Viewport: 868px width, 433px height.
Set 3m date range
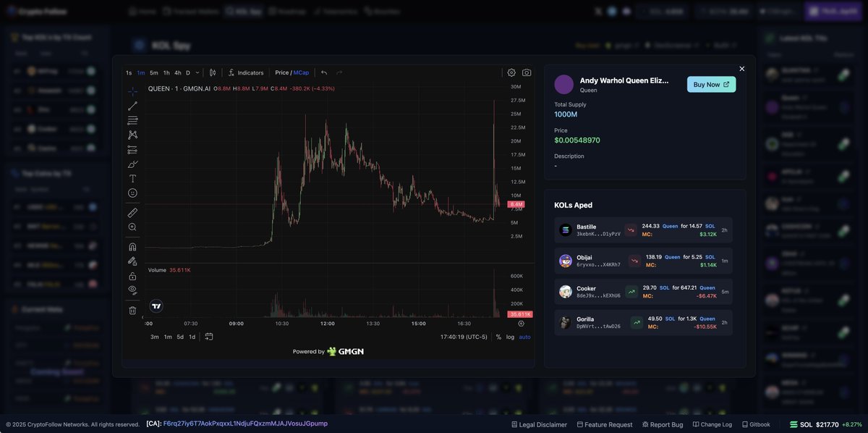click(x=155, y=337)
